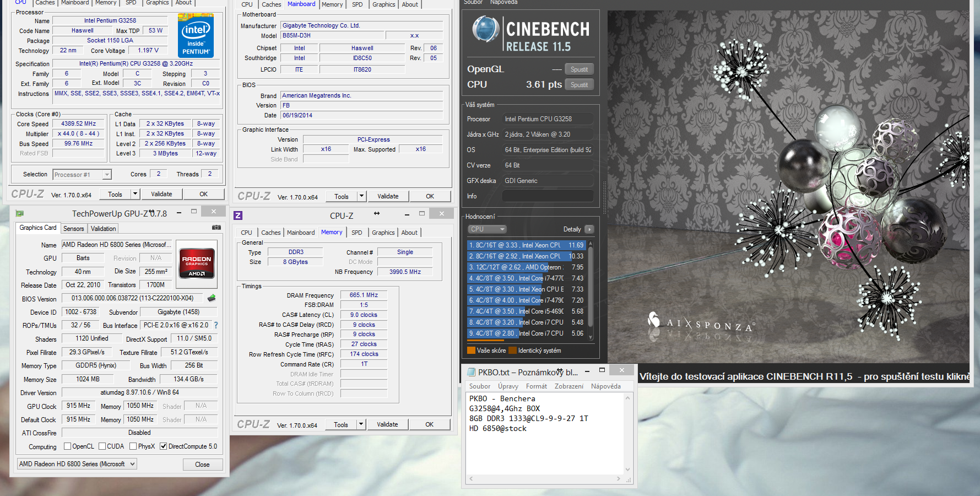Screen dimensions: 980x496
Task: Click the GPU-Z camera screenshot icon
Action: (216, 228)
